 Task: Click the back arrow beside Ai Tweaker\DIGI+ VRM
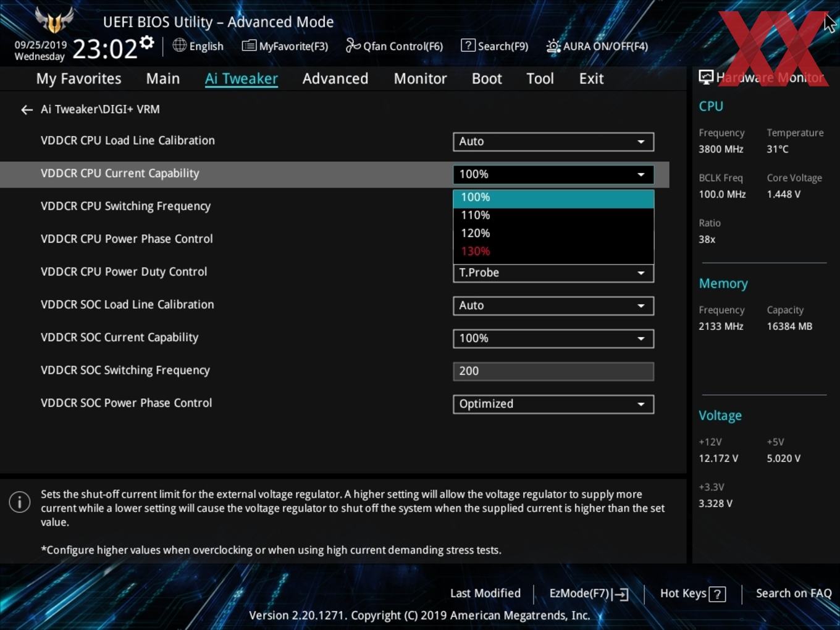[27, 109]
